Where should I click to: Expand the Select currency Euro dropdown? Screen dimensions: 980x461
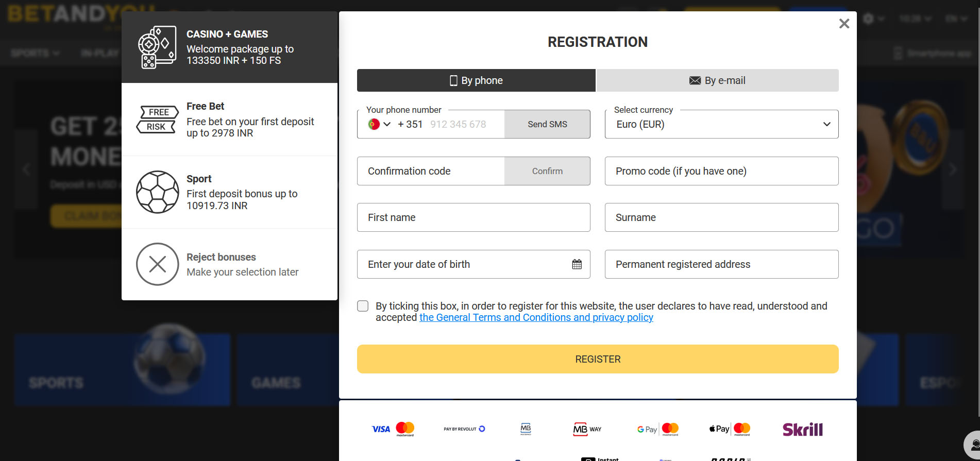[x=721, y=124]
